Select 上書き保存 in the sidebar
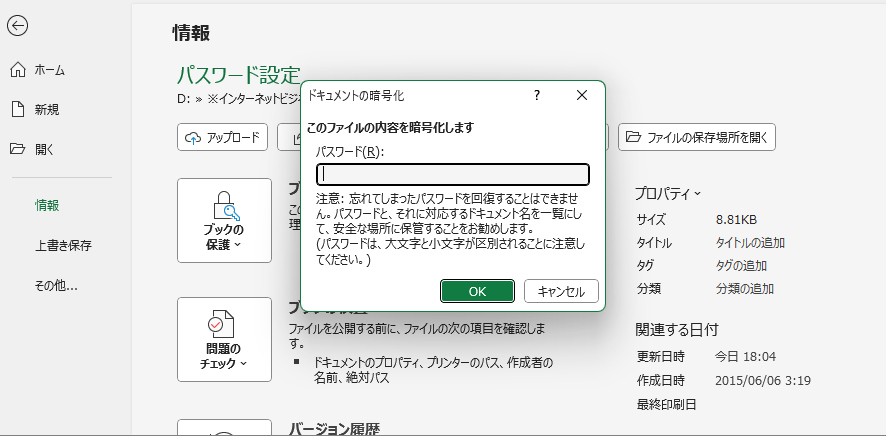 coord(63,245)
